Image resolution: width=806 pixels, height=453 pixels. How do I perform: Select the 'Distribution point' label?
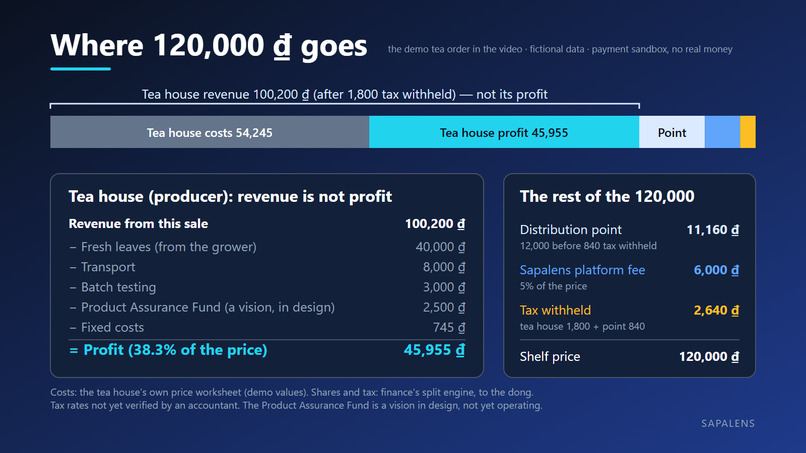(571, 230)
